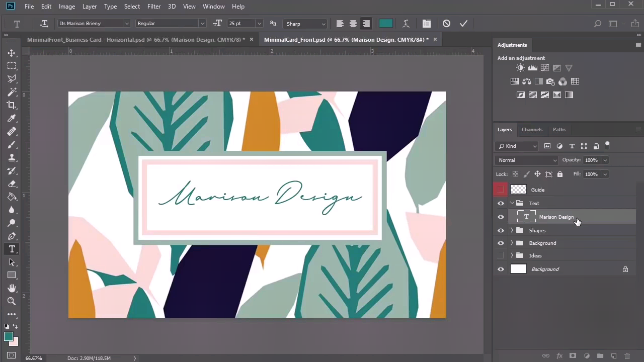Open the warp text options
644x362 pixels.
tap(406, 24)
